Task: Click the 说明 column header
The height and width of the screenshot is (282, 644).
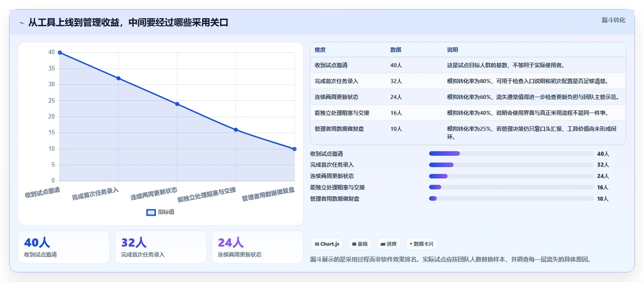Action: click(x=453, y=50)
